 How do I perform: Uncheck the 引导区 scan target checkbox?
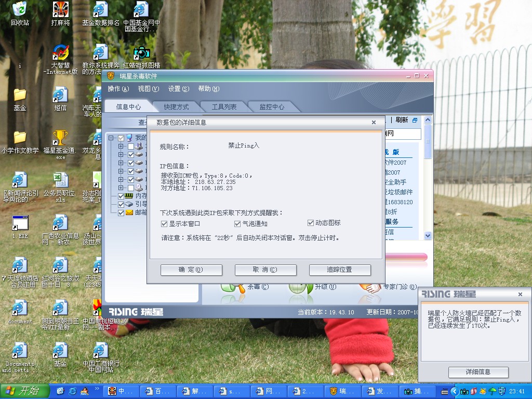tap(121, 204)
